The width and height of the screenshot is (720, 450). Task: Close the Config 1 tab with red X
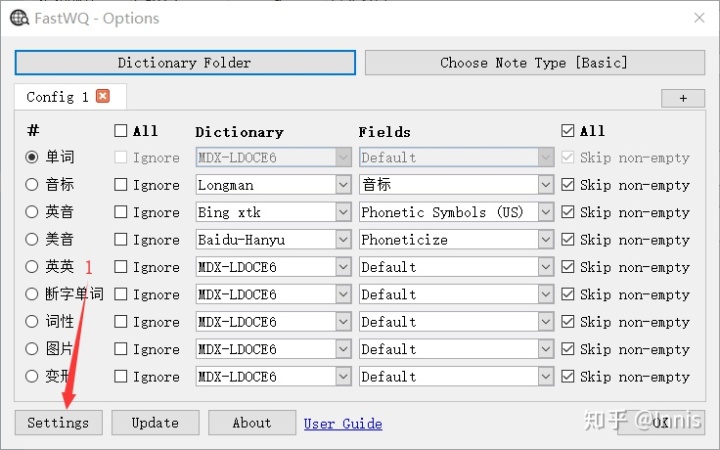click(103, 96)
